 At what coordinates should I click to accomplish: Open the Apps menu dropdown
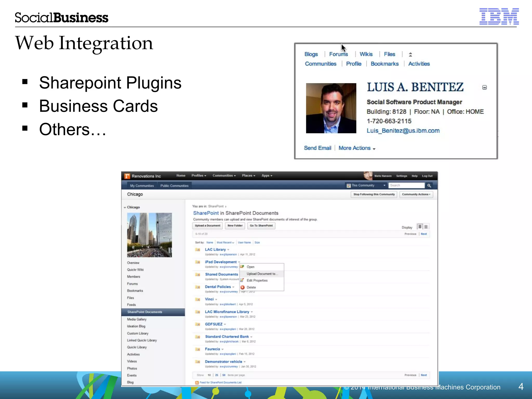[267, 176]
